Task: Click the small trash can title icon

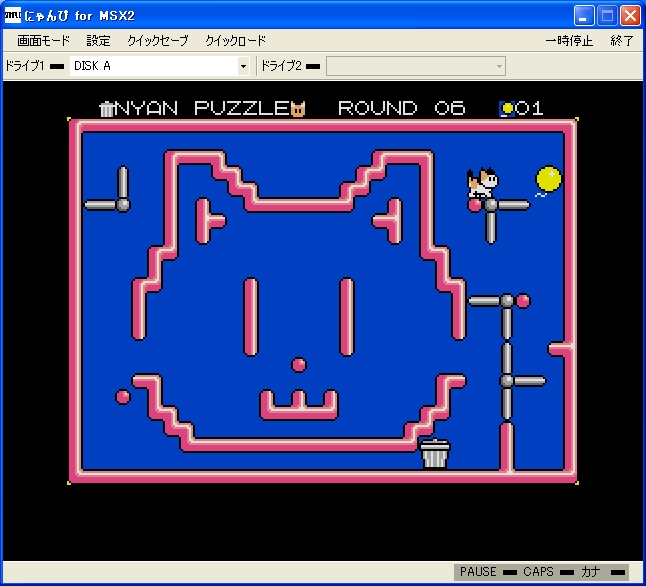Action: [x=106, y=109]
